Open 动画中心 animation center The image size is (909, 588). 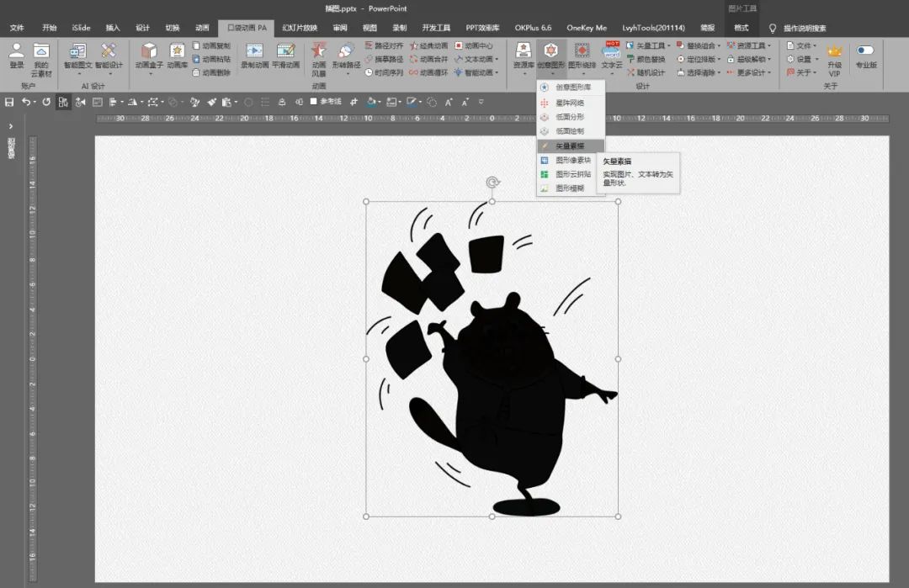click(x=474, y=45)
